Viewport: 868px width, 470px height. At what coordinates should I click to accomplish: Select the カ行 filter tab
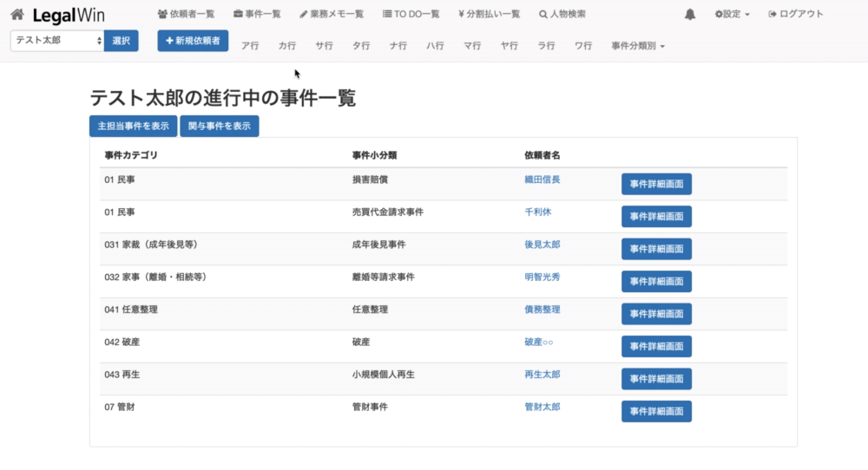[x=287, y=46]
